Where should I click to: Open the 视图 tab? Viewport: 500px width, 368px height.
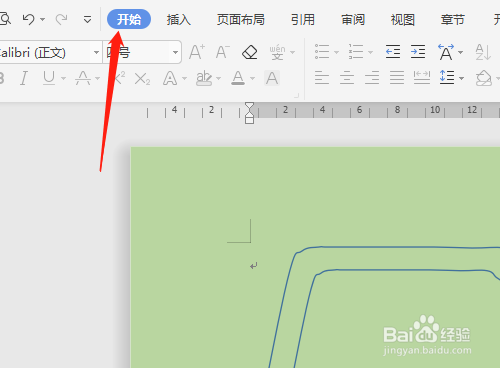tap(403, 20)
